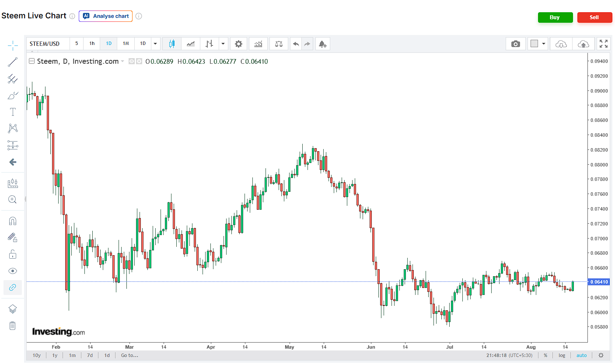
Task: Open the object tree layers icon
Action: click(x=13, y=309)
